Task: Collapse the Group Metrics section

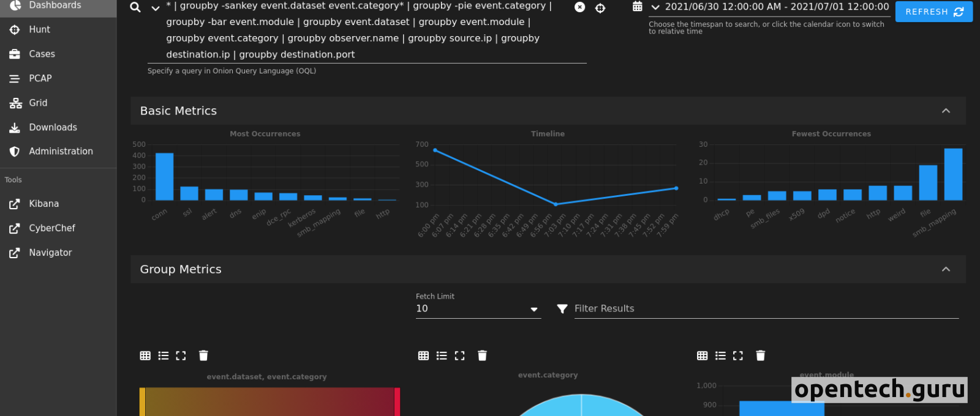Action: (946, 269)
